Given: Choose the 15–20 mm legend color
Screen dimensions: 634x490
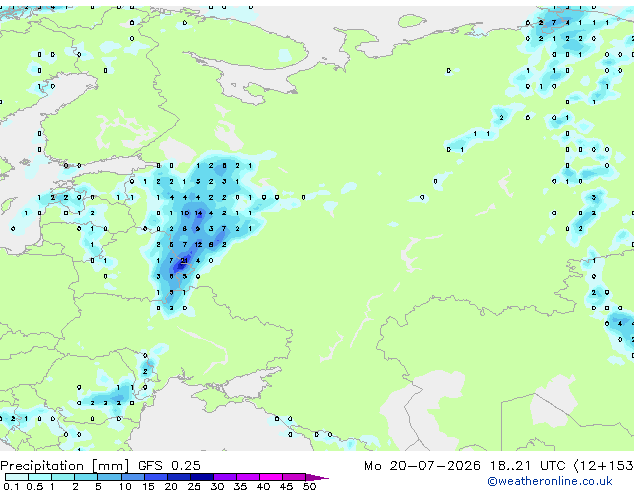Looking at the screenshot, I should click(x=155, y=477).
